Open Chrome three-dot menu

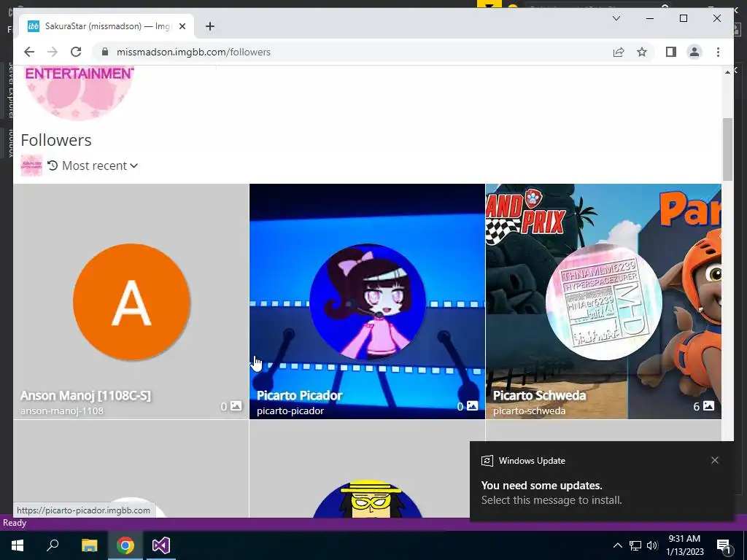point(718,52)
